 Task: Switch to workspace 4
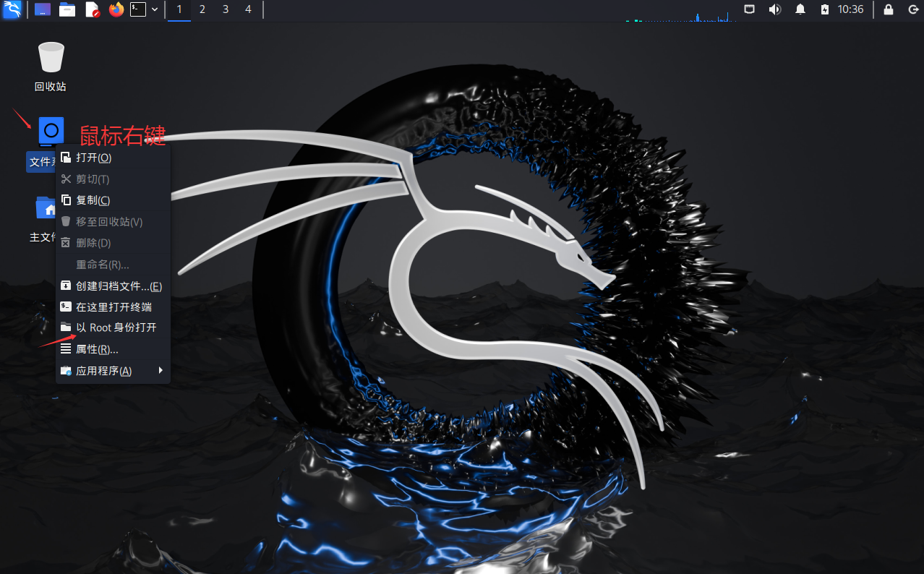click(249, 9)
